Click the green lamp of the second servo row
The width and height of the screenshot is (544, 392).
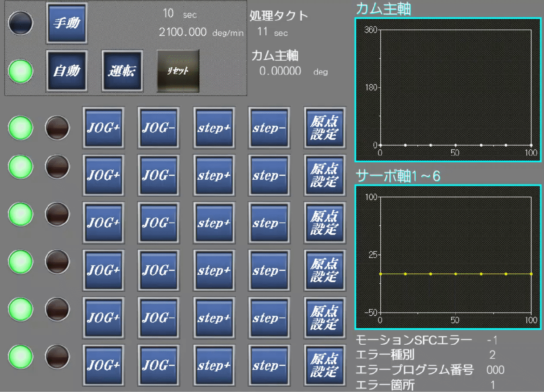tap(21, 166)
